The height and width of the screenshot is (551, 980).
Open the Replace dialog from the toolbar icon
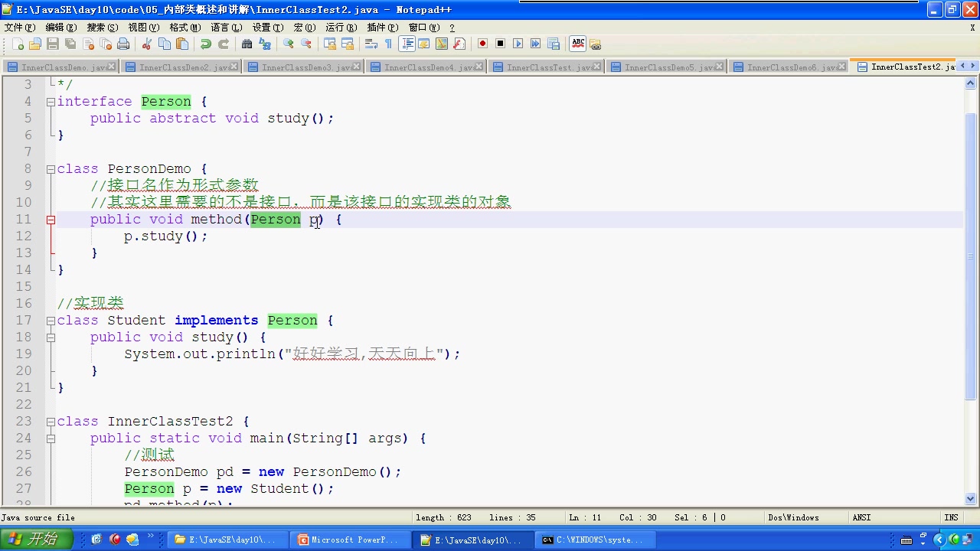pos(265,44)
